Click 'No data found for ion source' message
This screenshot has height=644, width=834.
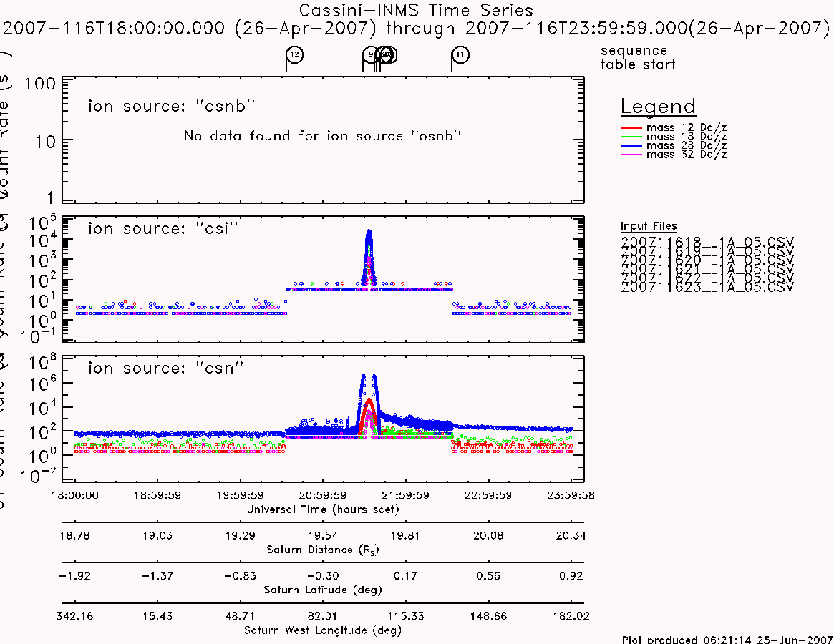[322, 136]
